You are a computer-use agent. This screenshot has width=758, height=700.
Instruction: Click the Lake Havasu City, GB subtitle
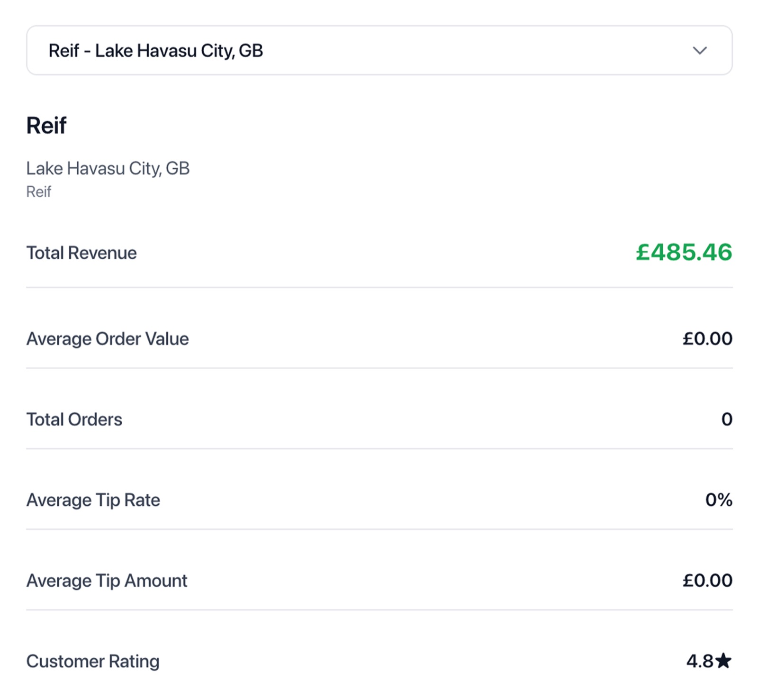tap(108, 168)
